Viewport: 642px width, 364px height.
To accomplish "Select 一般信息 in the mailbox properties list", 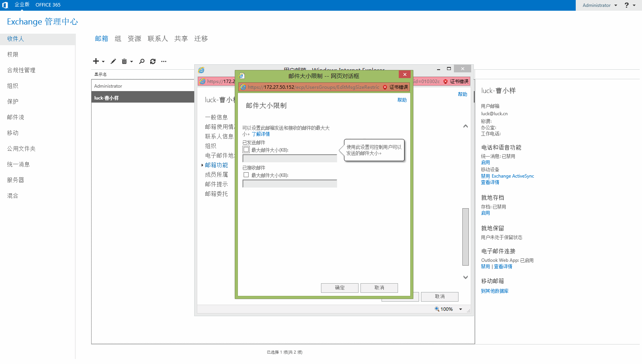I will [x=216, y=117].
